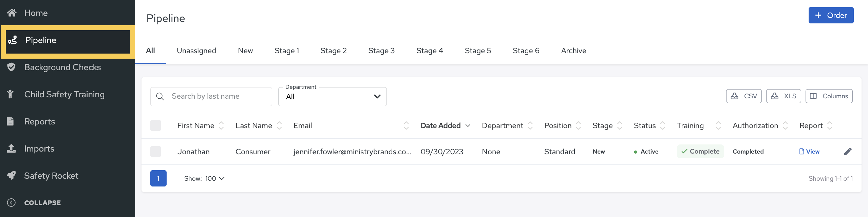Click the Background Checks shield icon

pyautogui.click(x=11, y=67)
